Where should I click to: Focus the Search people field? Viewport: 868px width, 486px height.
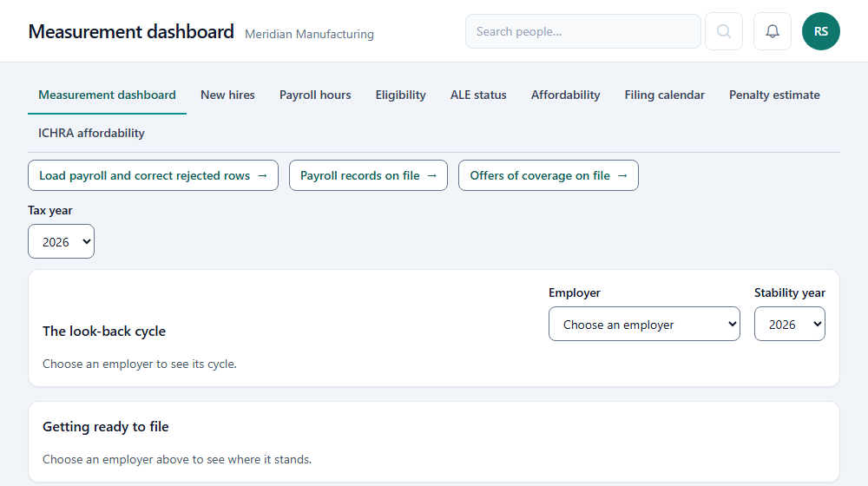pyautogui.click(x=583, y=31)
